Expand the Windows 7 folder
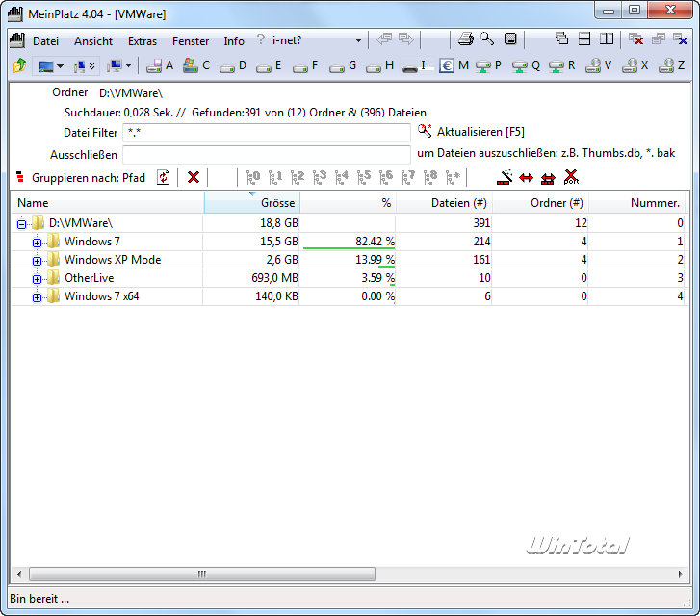Screen dimensions: 700x616 tap(37, 243)
